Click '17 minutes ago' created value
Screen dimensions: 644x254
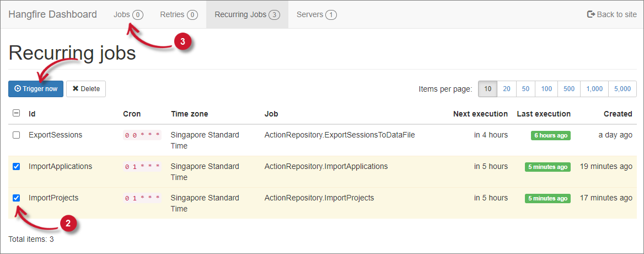click(606, 198)
